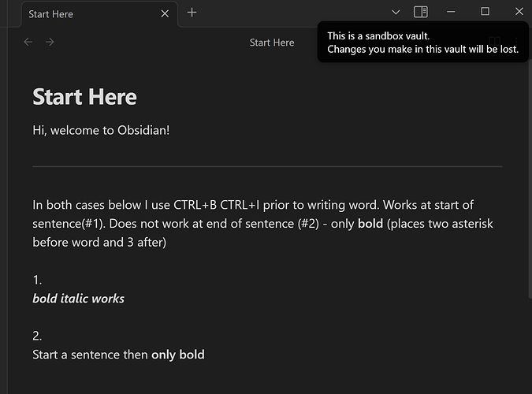This screenshot has width=532, height=394.
Task: Click the 'Hi, welcome to Obsidian!' line
Action: click(x=101, y=129)
